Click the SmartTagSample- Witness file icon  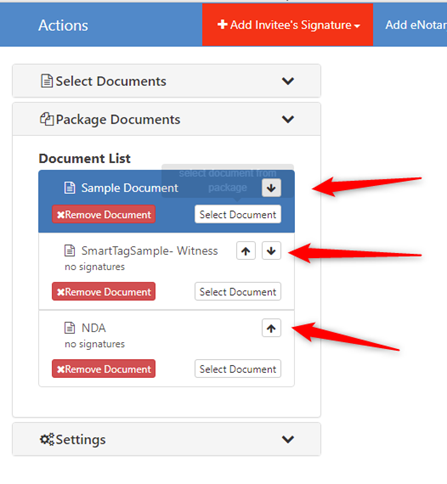tap(69, 251)
